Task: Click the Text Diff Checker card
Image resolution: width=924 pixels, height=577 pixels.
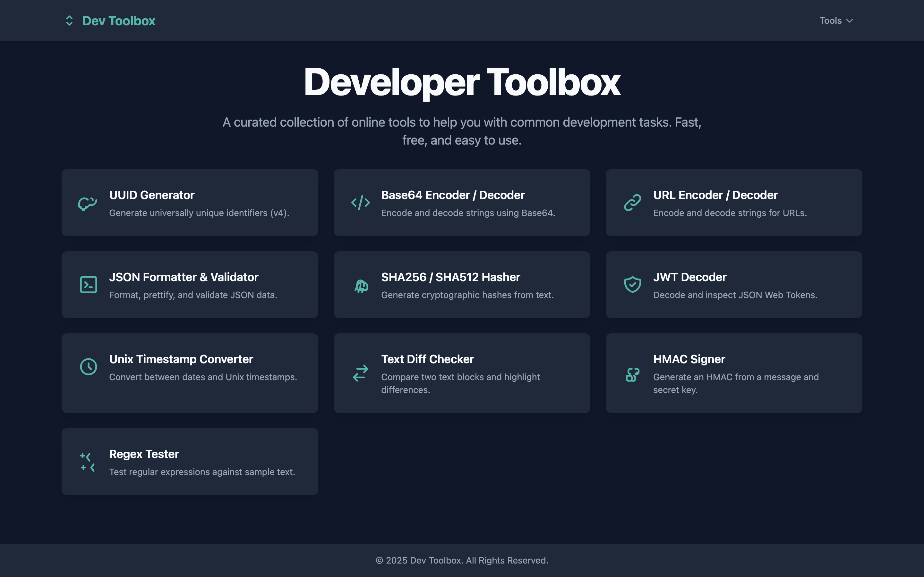Action: click(462, 373)
